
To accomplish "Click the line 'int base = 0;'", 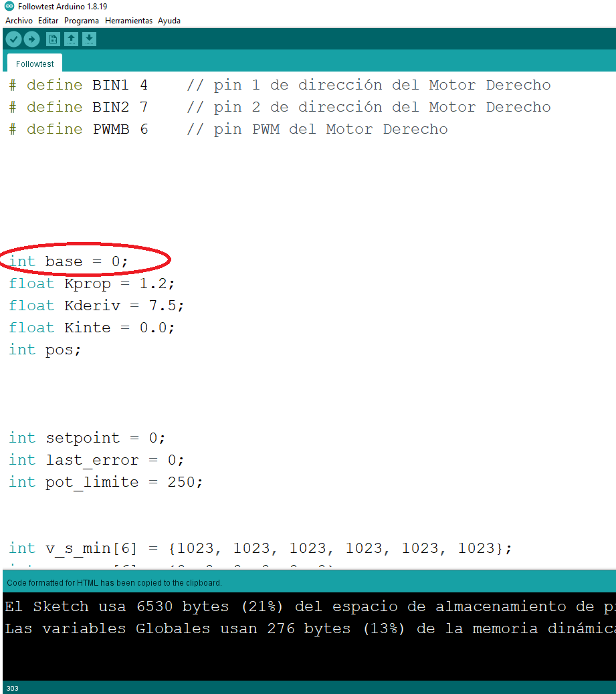I will pos(68,261).
